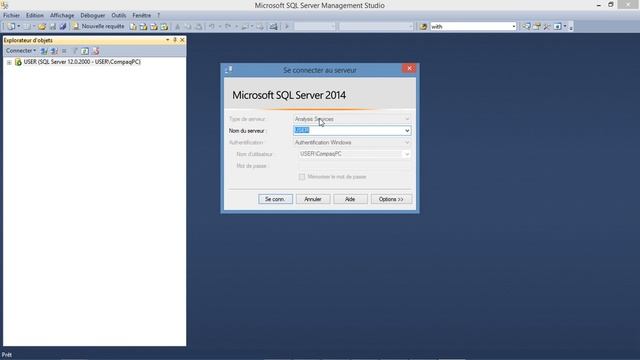Open the Déboguer menu
The image size is (640, 360).
point(93,15)
